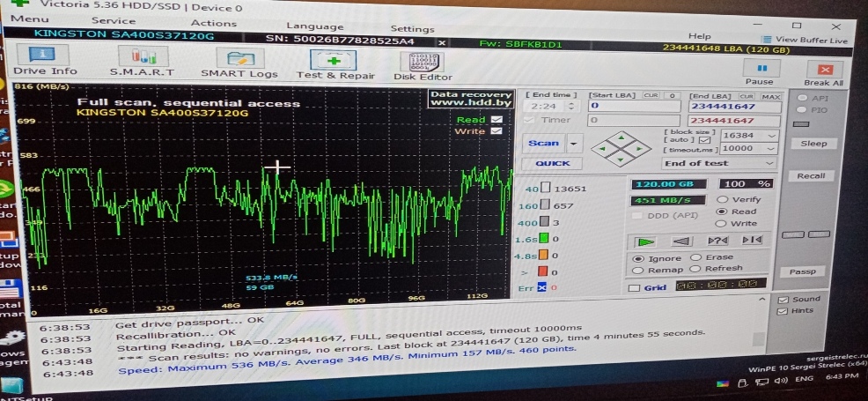Open the Language menu

click(315, 26)
